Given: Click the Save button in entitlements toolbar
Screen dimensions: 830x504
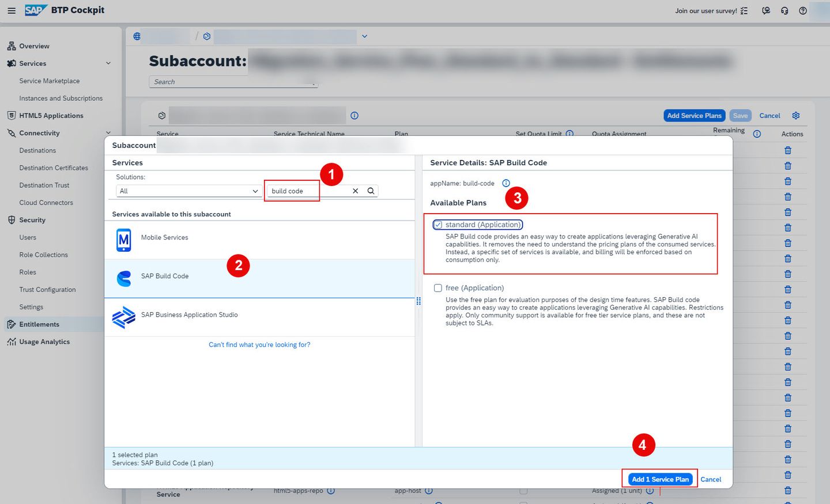Looking at the screenshot, I should tap(740, 116).
